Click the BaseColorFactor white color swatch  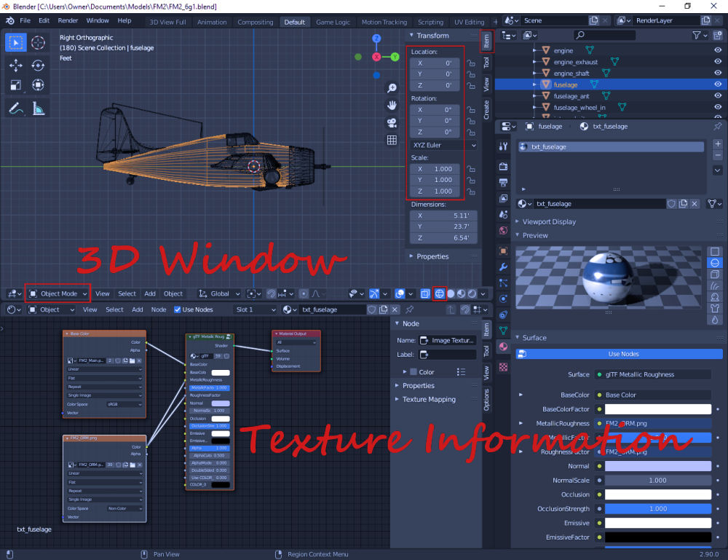point(658,409)
